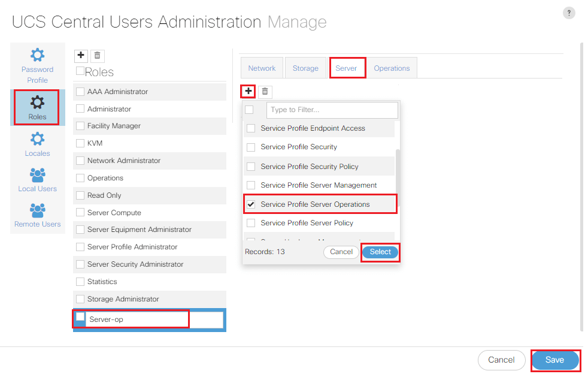This screenshot has width=588, height=380.
Task: Click the delete role trash icon
Action: tap(98, 56)
